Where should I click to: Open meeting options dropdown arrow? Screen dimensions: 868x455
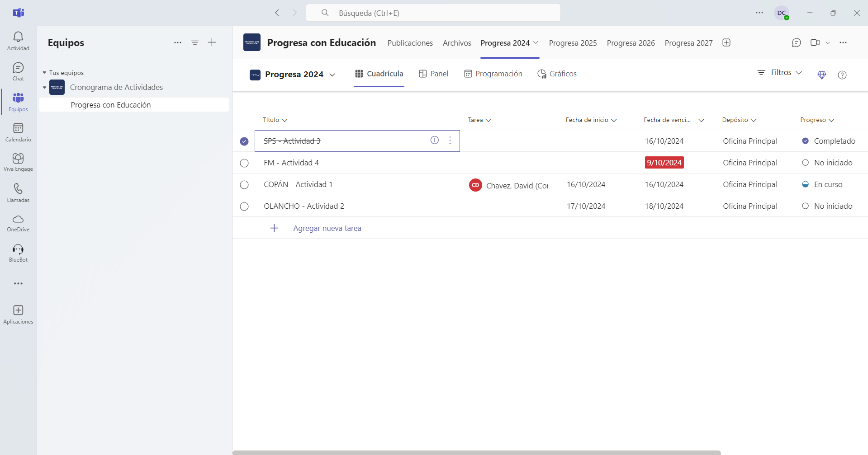828,42
